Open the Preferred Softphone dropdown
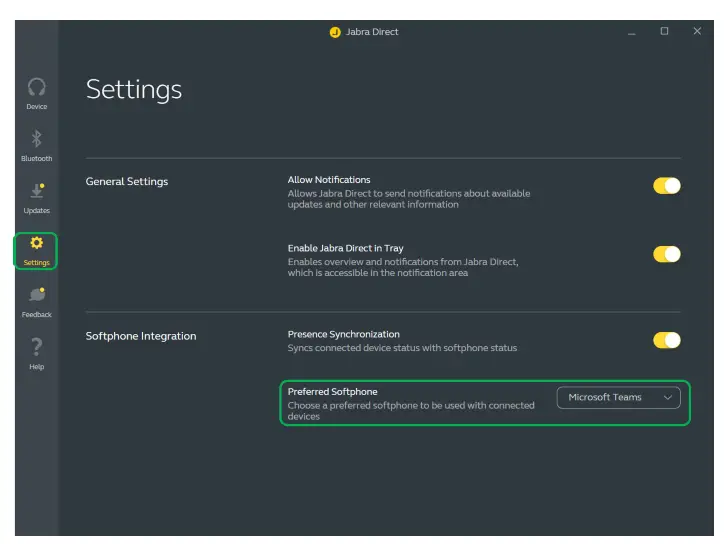 618,398
